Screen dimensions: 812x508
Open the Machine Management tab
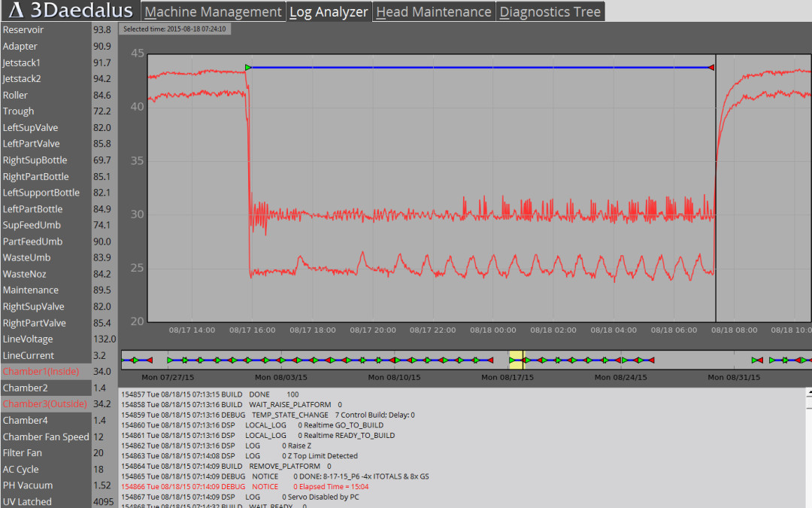click(x=213, y=12)
